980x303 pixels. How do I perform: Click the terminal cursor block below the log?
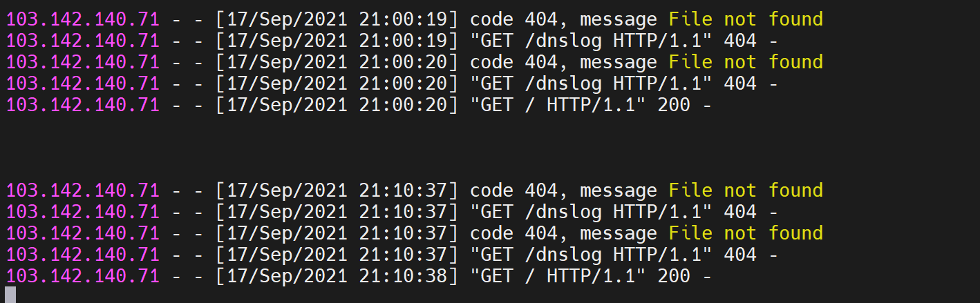click(10, 295)
